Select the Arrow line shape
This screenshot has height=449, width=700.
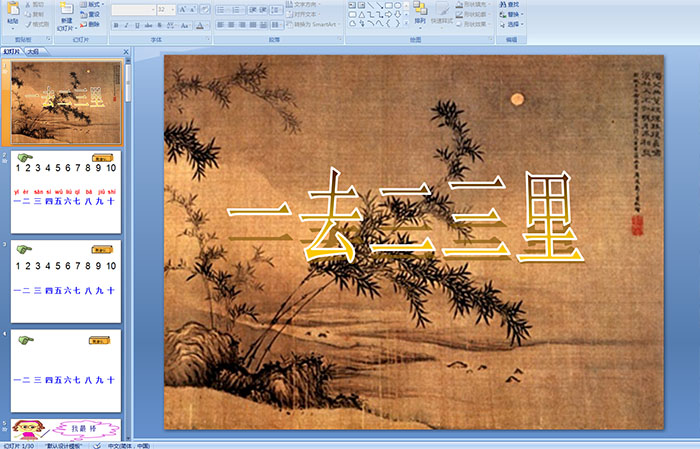point(379,5)
